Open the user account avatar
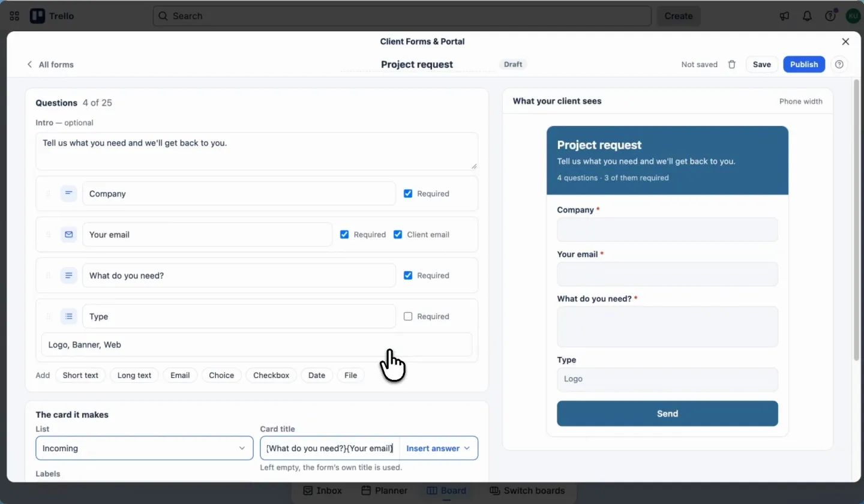Viewport: 864px width, 504px height. [x=853, y=16]
